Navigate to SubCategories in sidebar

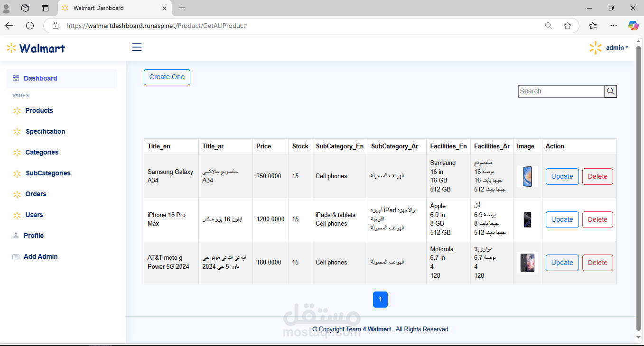tap(48, 173)
